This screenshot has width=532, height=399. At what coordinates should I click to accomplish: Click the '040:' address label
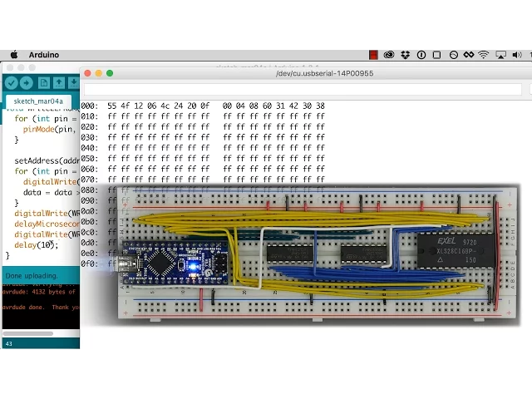click(x=90, y=148)
